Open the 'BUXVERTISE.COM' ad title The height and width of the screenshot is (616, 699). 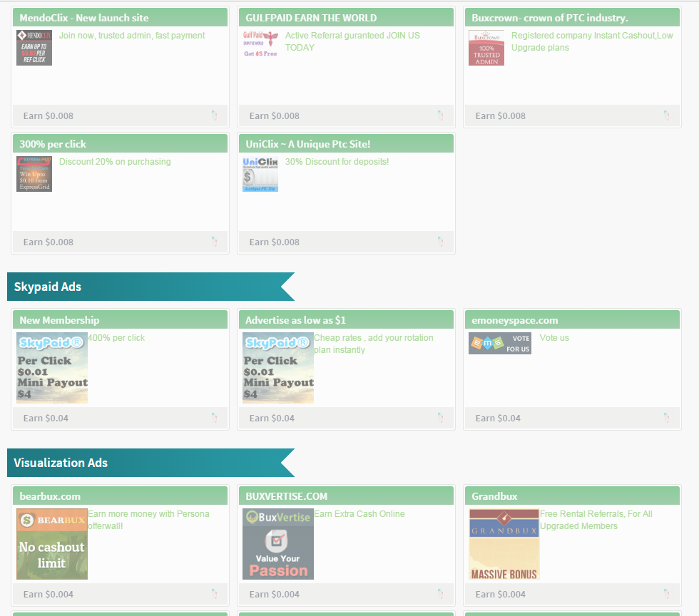(x=286, y=496)
